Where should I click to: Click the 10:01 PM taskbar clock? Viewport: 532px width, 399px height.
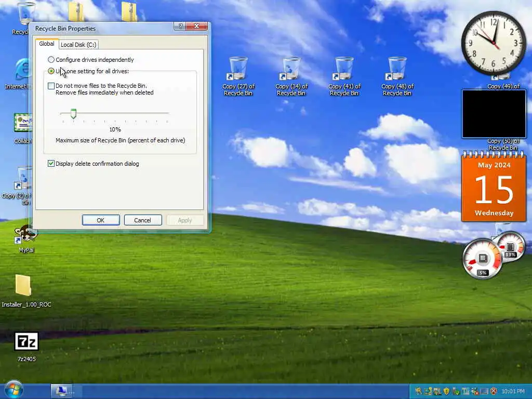coord(513,391)
